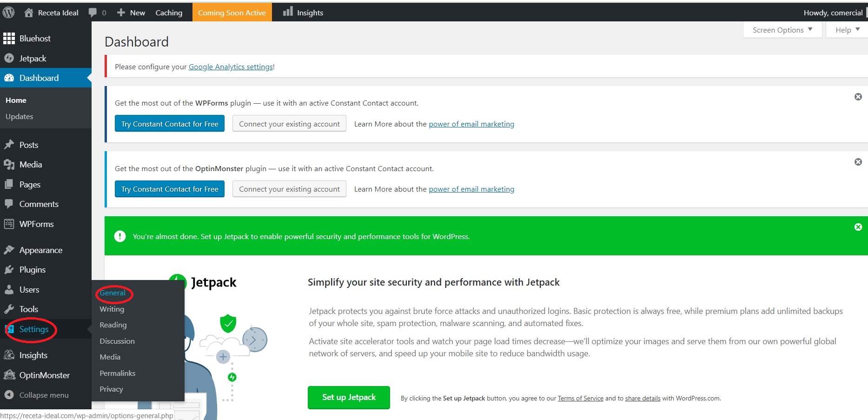This screenshot has height=420, width=868.
Task: Select General in the Settings submenu
Action: 113,293
